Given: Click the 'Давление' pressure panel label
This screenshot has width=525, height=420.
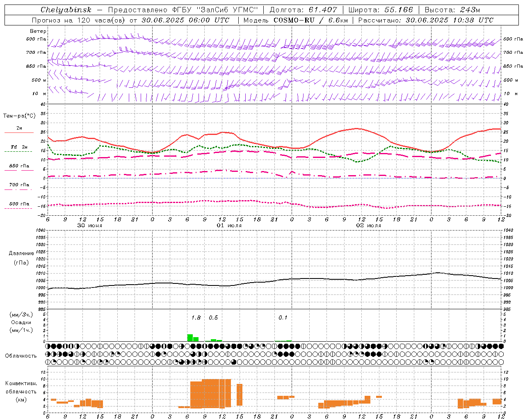Looking at the screenshot, I should 21,253.
